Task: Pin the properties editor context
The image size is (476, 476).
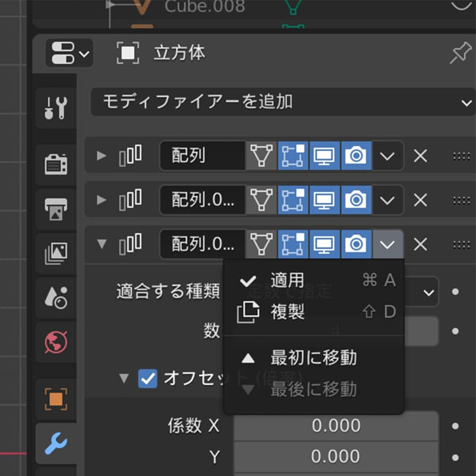Action: click(x=460, y=53)
